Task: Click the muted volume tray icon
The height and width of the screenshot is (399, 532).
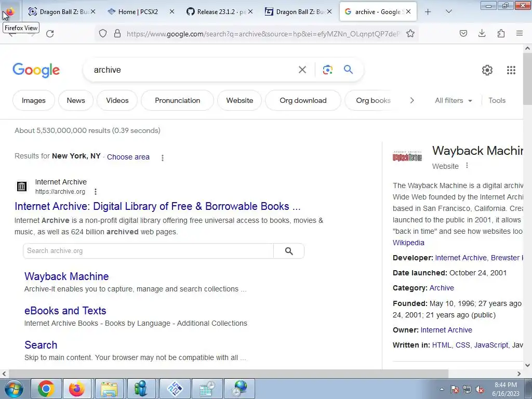Action: 480,389
